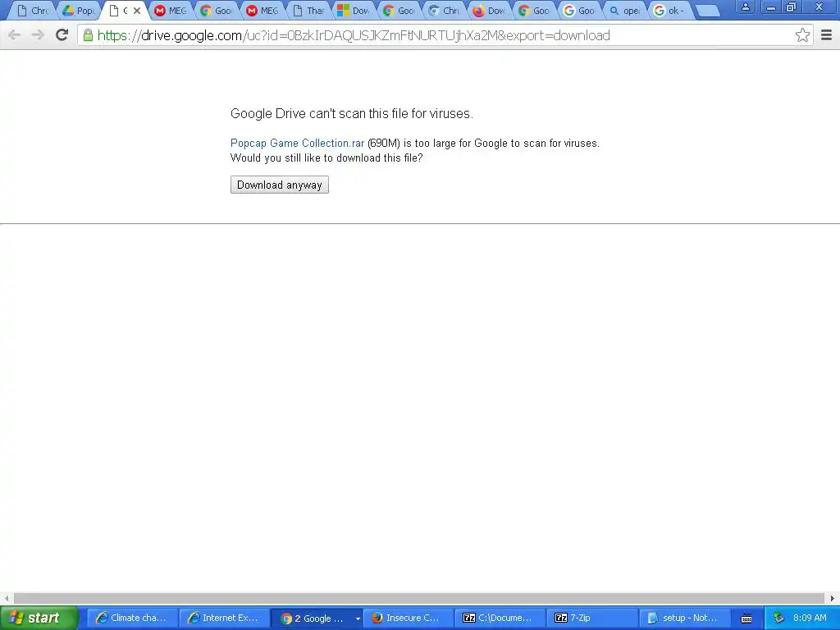Switch to the 'ok -' Google tab
Image resolution: width=840 pixels, height=630 pixels.
pos(670,11)
